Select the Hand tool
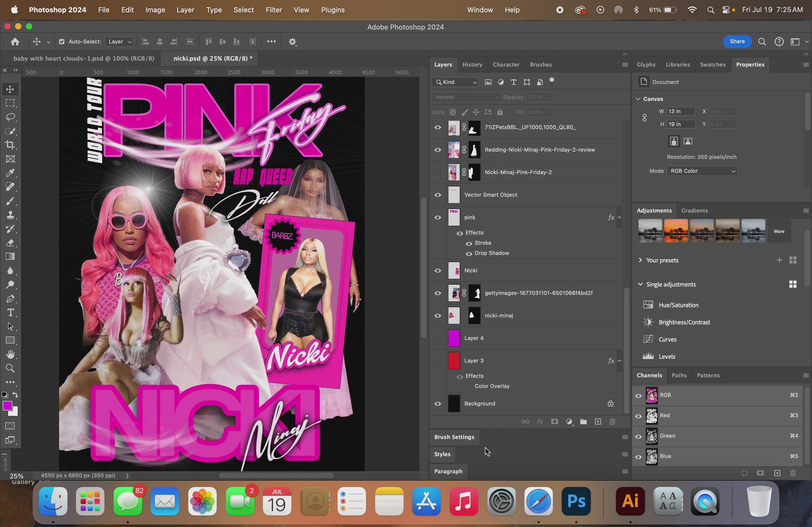Screen dimensions: 812x527 tap(10, 354)
